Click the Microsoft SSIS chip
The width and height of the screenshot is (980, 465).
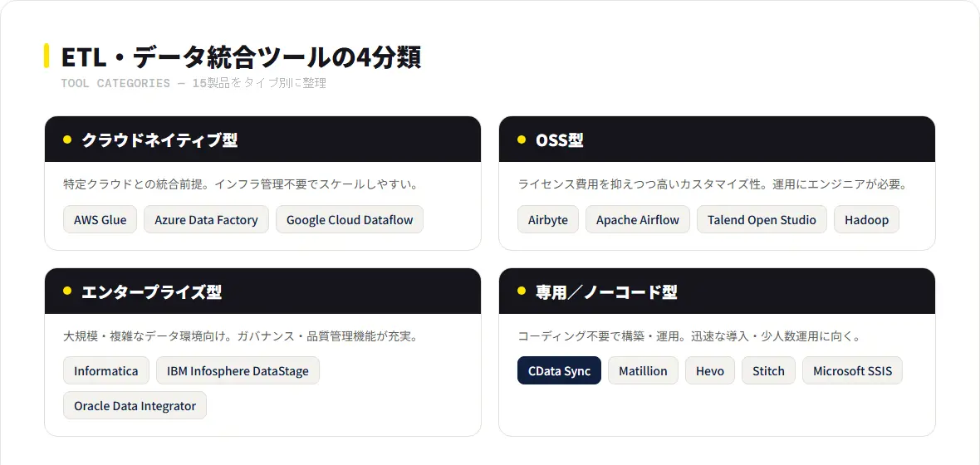[x=852, y=370]
